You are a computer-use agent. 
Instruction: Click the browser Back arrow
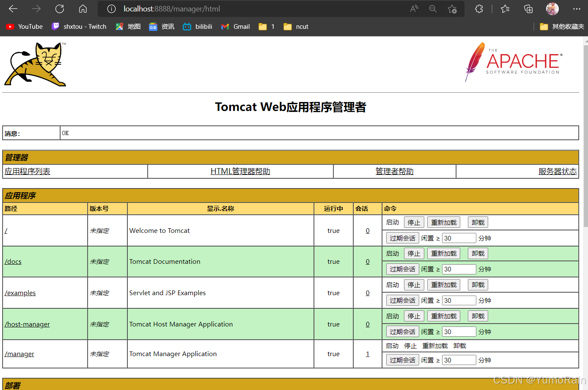(x=13, y=8)
